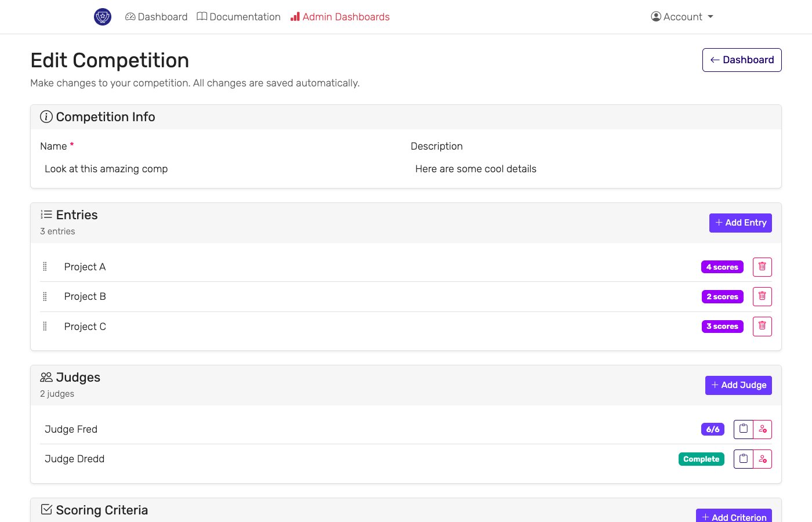Return via the Dashboard back button
The height and width of the screenshot is (522, 812).
(742, 60)
